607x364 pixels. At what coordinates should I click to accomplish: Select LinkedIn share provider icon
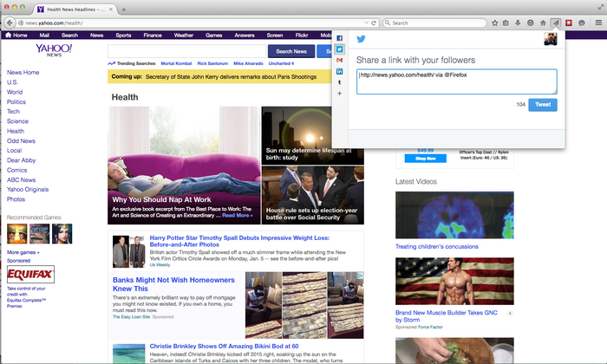coord(340,71)
